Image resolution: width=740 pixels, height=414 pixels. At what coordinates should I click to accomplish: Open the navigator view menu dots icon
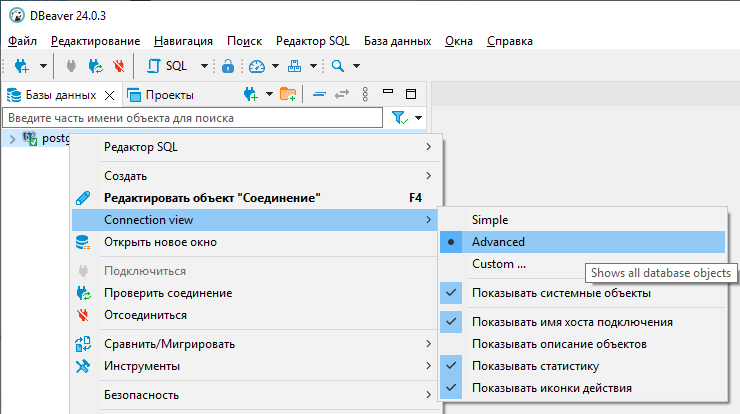coord(365,94)
